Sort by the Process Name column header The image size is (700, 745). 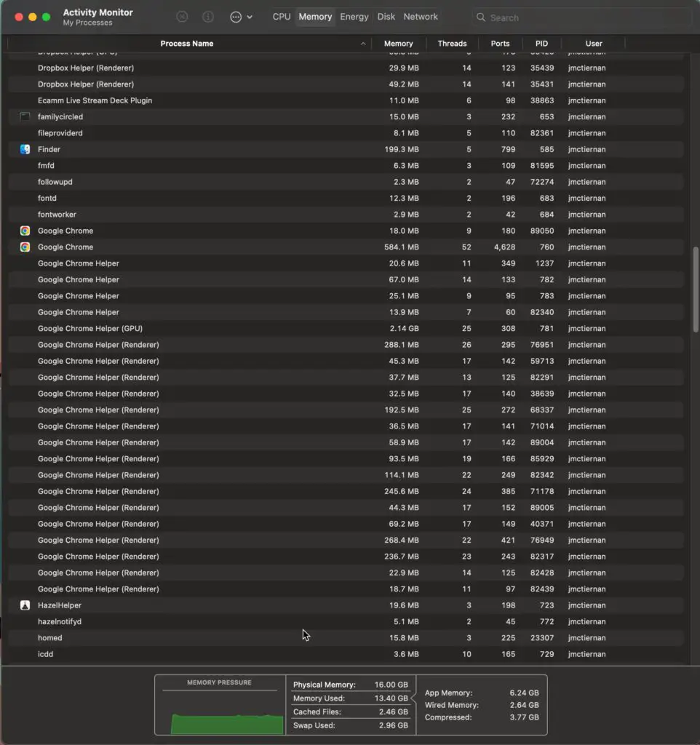coord(187,43)
